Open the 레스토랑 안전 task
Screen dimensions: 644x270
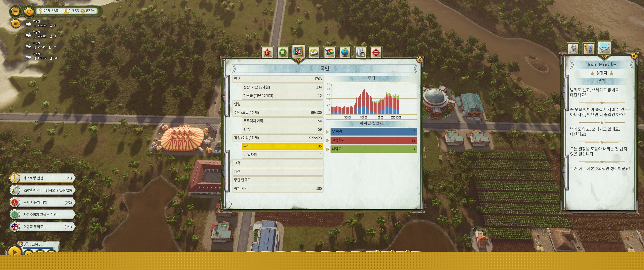[42, 178]
